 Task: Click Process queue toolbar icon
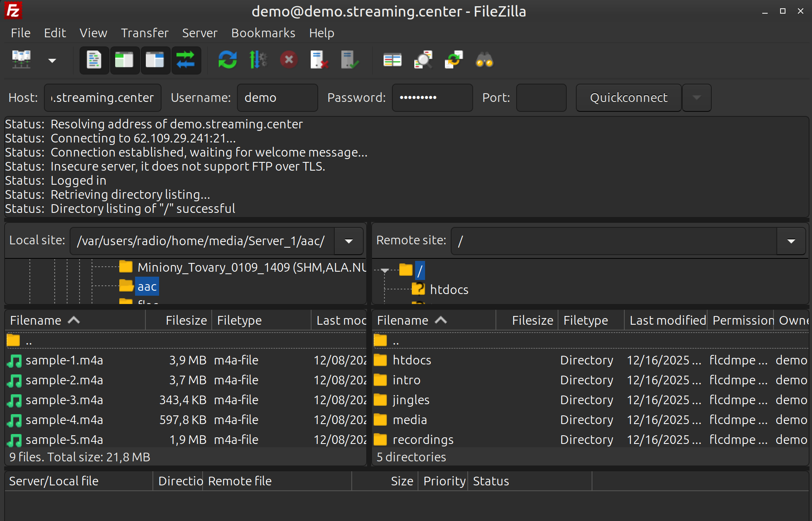coord(258,60)
